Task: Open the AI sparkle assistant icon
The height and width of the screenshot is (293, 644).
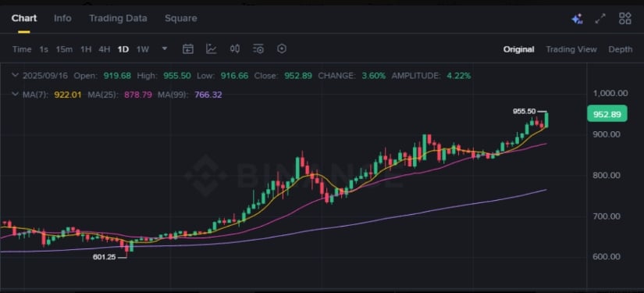Action: pos(577,19)
